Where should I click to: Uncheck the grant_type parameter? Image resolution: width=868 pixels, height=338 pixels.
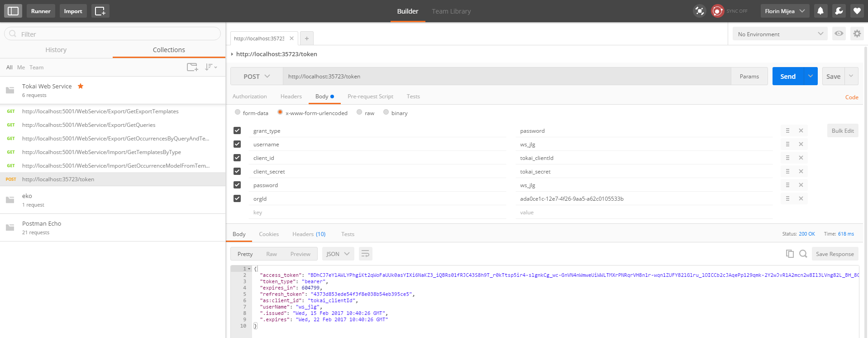coord(237,130)
